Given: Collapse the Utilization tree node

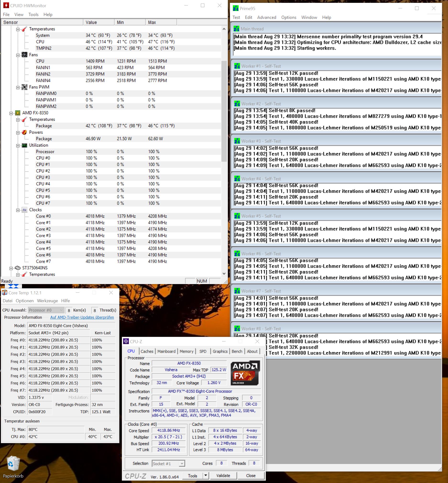Looking at the screenshot, I should point(18,145).
